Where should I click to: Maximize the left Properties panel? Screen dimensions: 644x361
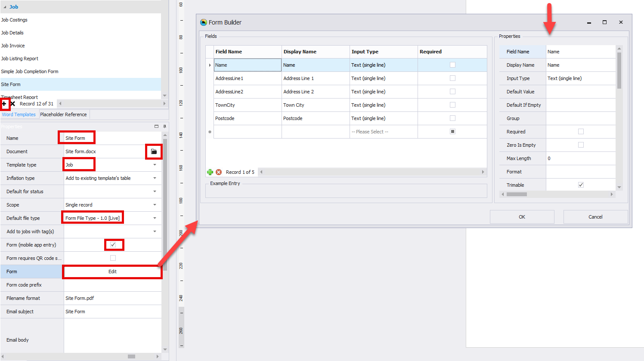tap(156, 127)
